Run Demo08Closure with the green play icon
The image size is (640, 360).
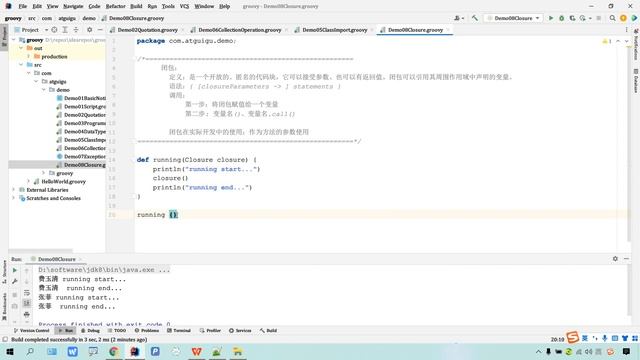551,18
